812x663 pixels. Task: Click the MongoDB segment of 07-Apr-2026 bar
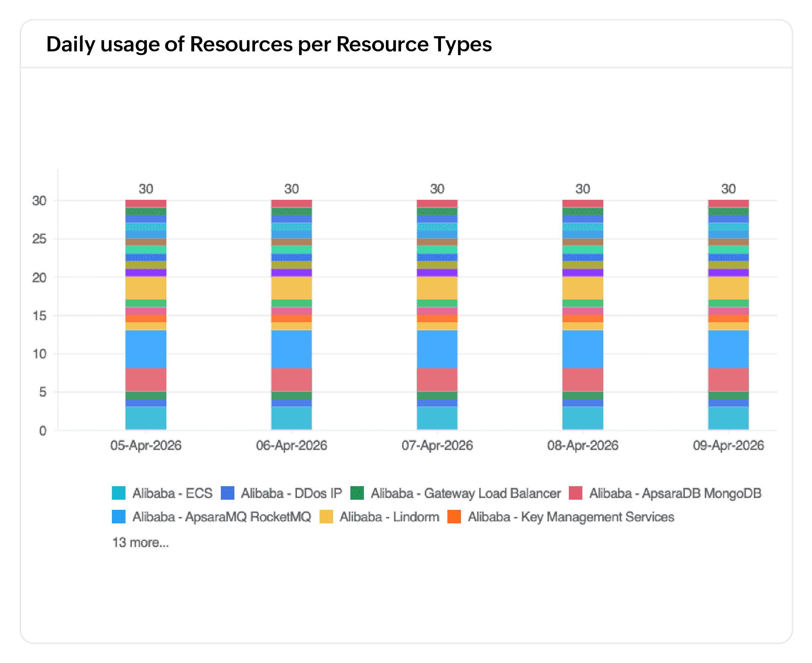tap(437, 380)
